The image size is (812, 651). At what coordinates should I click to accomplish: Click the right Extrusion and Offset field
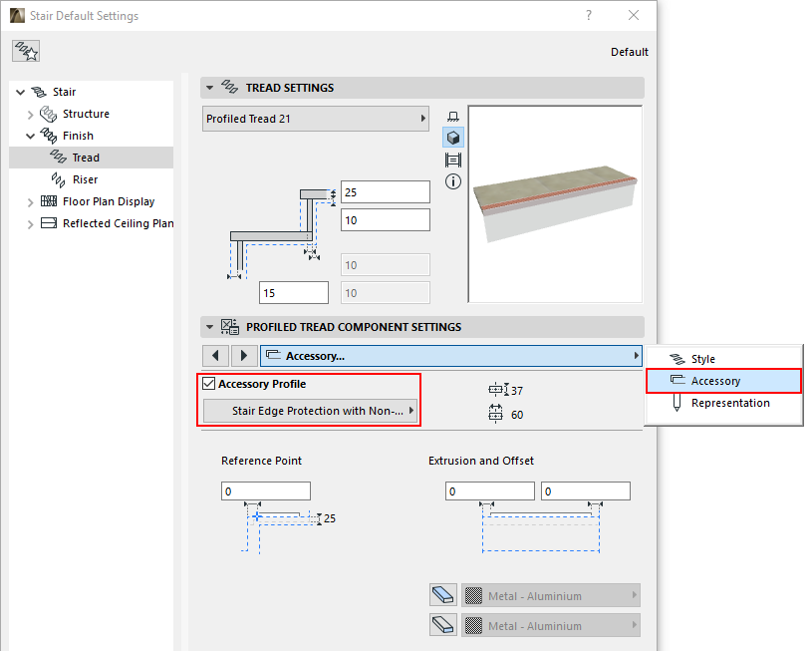[x=586, y=490]
